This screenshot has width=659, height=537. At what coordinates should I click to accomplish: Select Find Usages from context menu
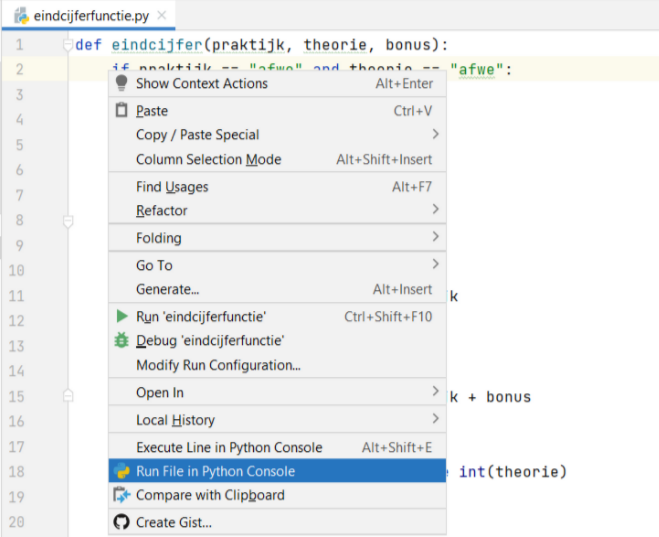pos(172,186)
